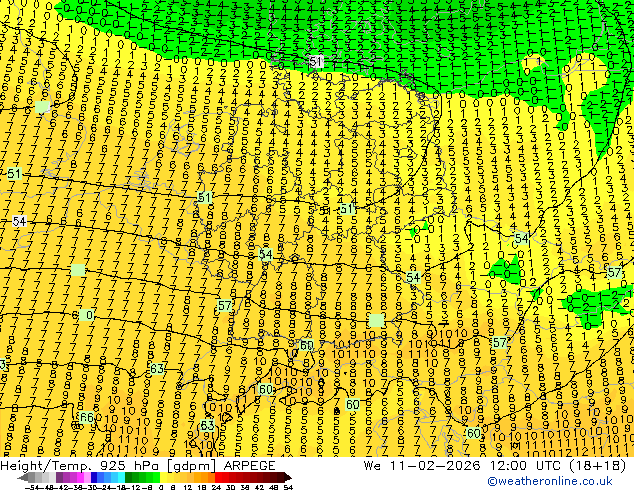Screen dimensions: 634x490
Task: Click the legend's right dark-red arrow end
Action: [288, 477]
